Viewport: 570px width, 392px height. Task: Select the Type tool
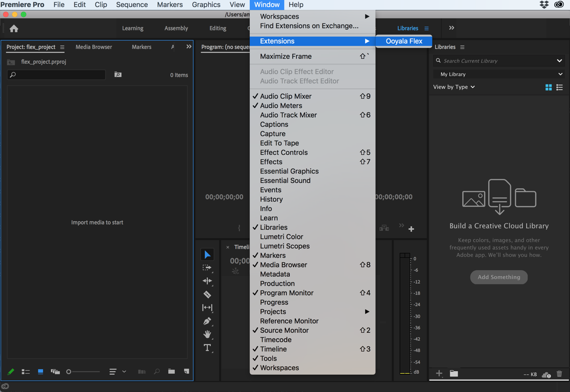click(207, 348)
